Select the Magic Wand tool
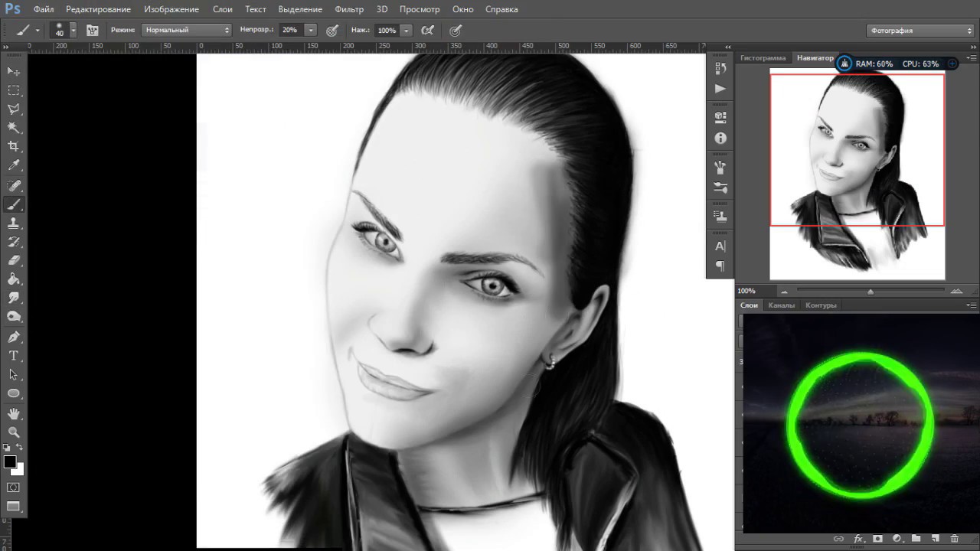This screenshot has height=551, width=980. point(14,127)
